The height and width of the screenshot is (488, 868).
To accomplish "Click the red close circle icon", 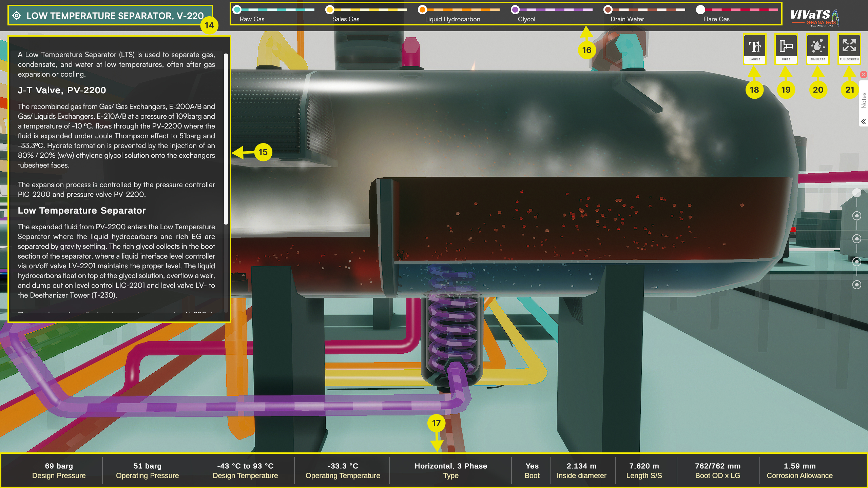I will click(x=864, y=75).
